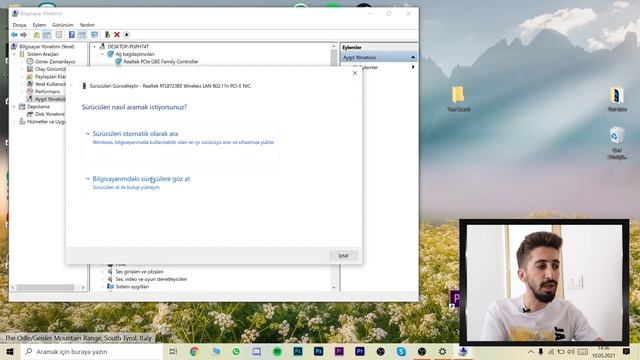The width and height of the screenshot is (640, 360).
Task: Collapse the Aygıt Yöneticisi actions section
Action: (x=413, y=58)
